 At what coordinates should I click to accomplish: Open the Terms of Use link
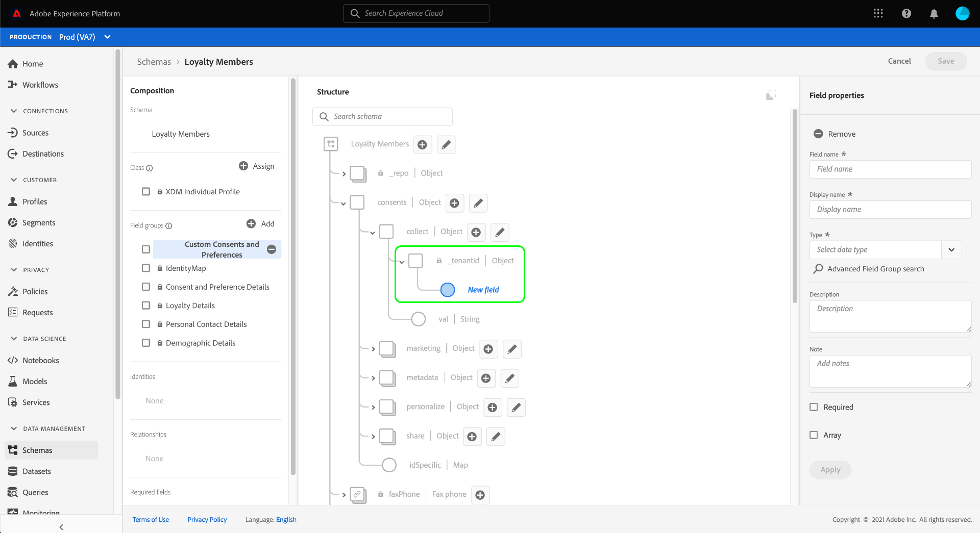pos(151,519)
